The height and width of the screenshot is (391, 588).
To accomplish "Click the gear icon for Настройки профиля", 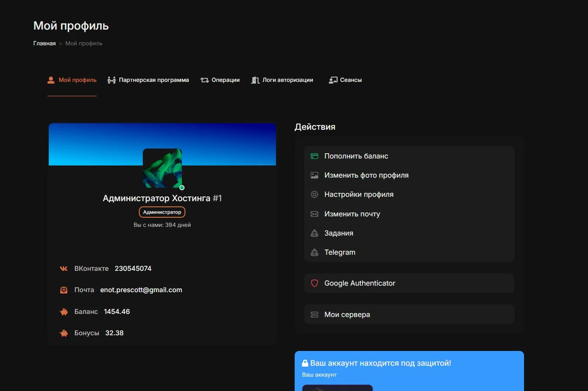I will 314,195.
